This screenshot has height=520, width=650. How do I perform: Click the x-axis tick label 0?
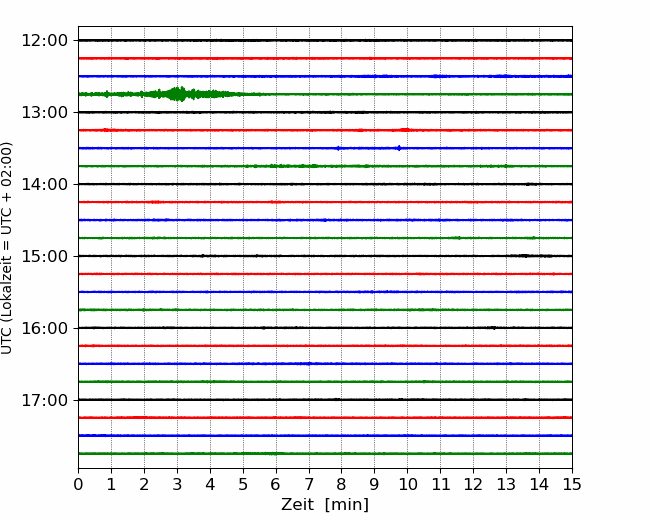pos(78,484)
